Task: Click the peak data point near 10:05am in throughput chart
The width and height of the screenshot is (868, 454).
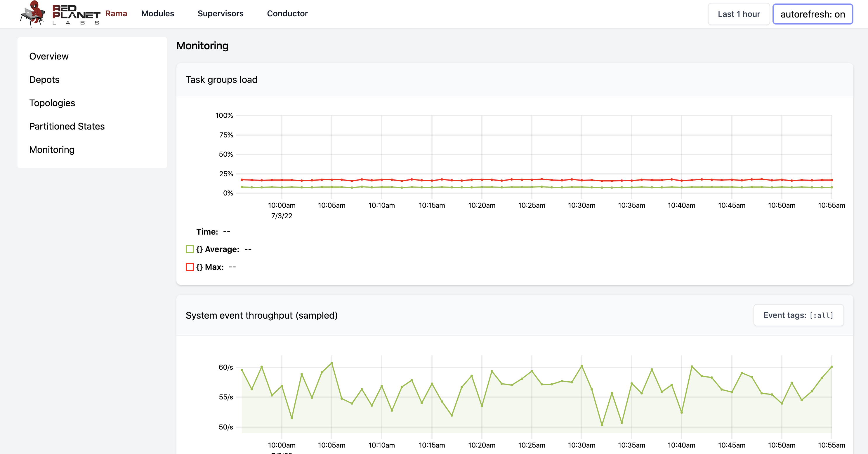Action: (331, 363)
